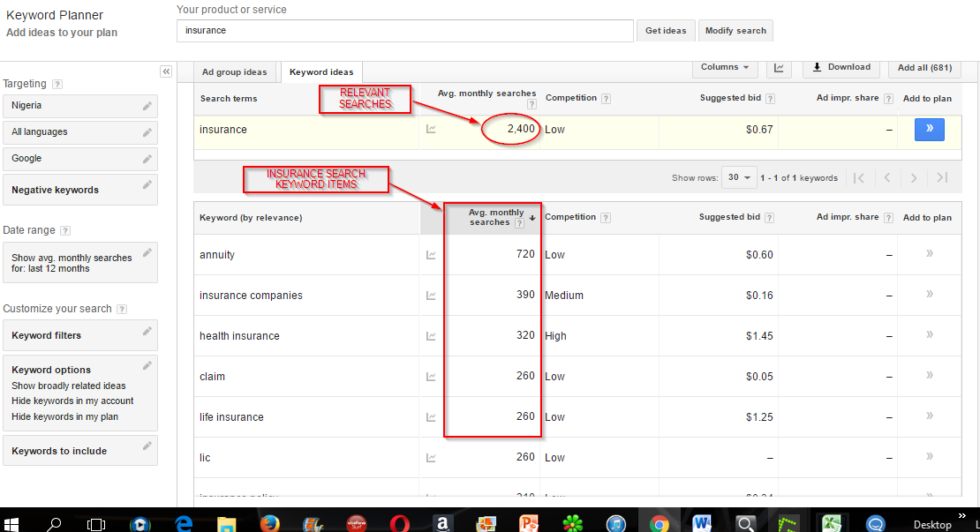Click trend graph icon for life insurance
The height and width of the screenshot is (532, 980).
click(431, 417)
